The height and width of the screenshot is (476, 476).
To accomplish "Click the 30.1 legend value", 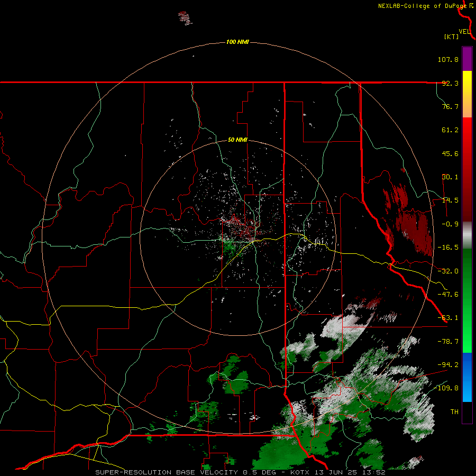I will [450, 177].
